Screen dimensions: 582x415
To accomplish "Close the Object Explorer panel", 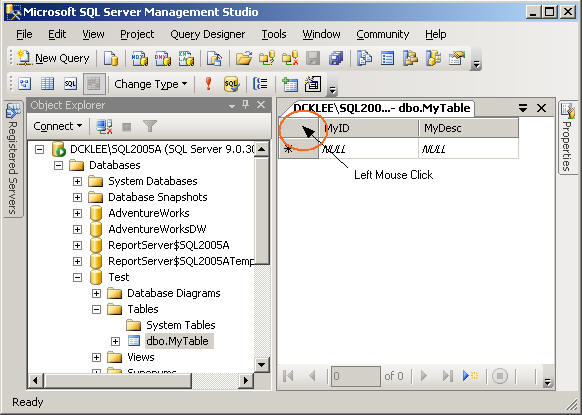I will (x=261, y=105).
